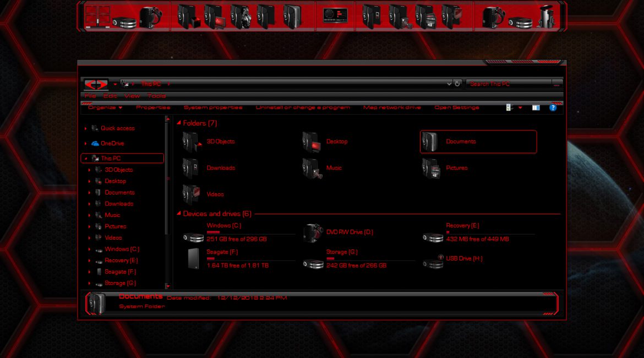Viewport: 644px width, 358px height.
Task: Open the Music folder in the Folders group
Action: coord(323,168)
